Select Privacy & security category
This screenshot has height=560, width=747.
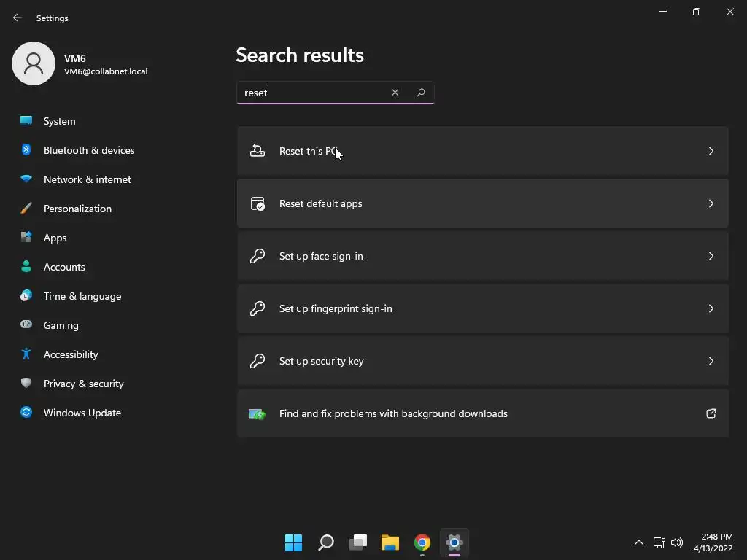[x=83, y=384]
